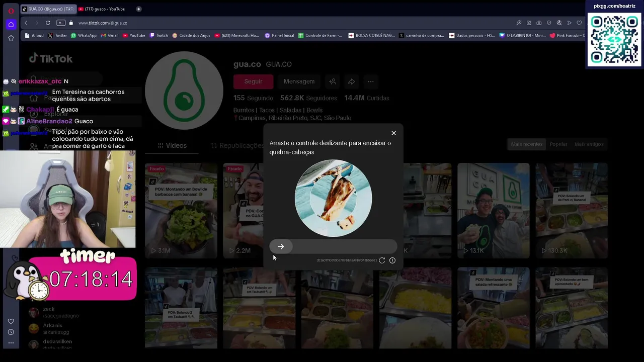
Task: Click the Opera logo menu button
Action: [x=11, y=11]
